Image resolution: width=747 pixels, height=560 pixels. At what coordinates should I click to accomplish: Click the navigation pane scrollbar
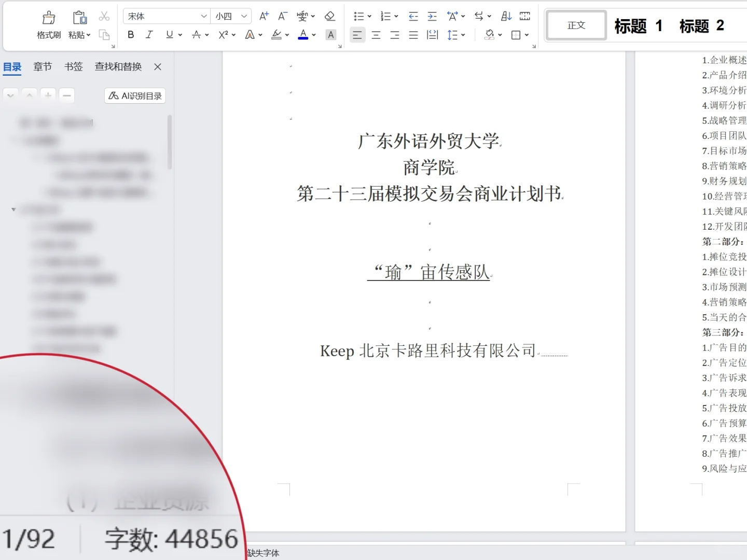170,143
